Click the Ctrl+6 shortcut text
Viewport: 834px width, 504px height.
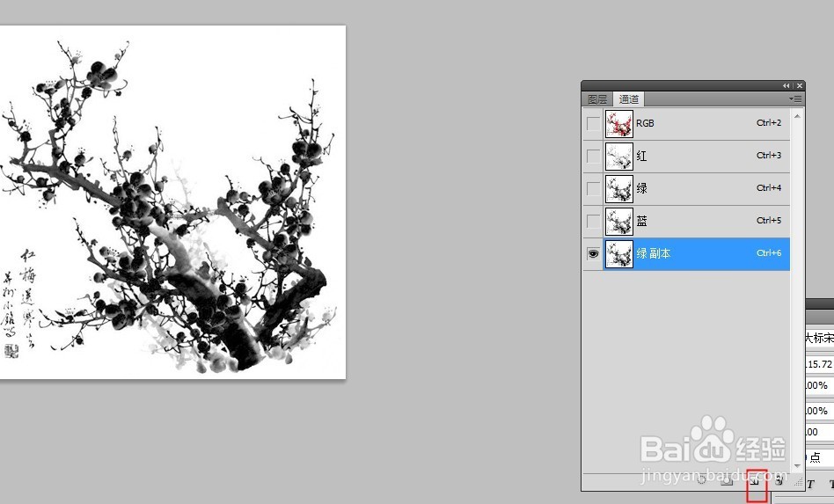[769, 253]
